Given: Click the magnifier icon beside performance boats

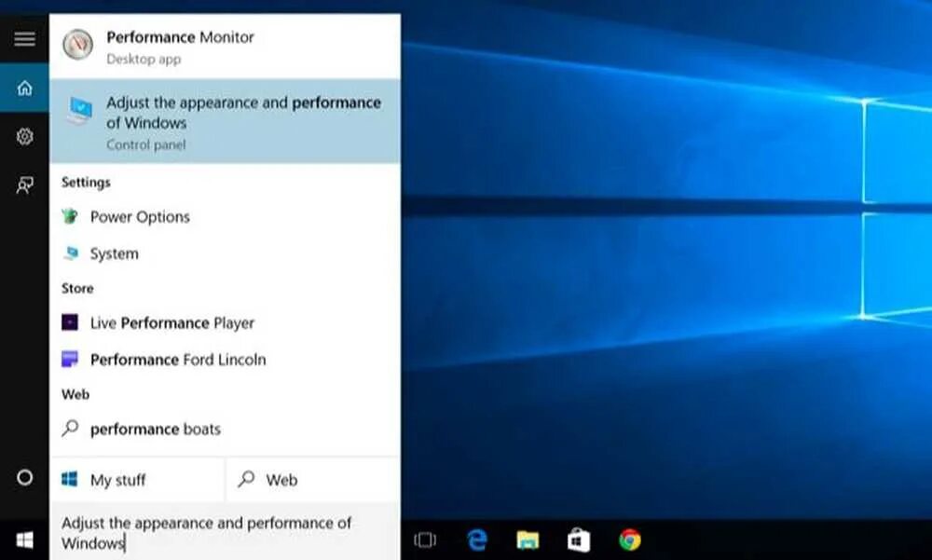Looking at the screenshot, I should pos(70,428).
